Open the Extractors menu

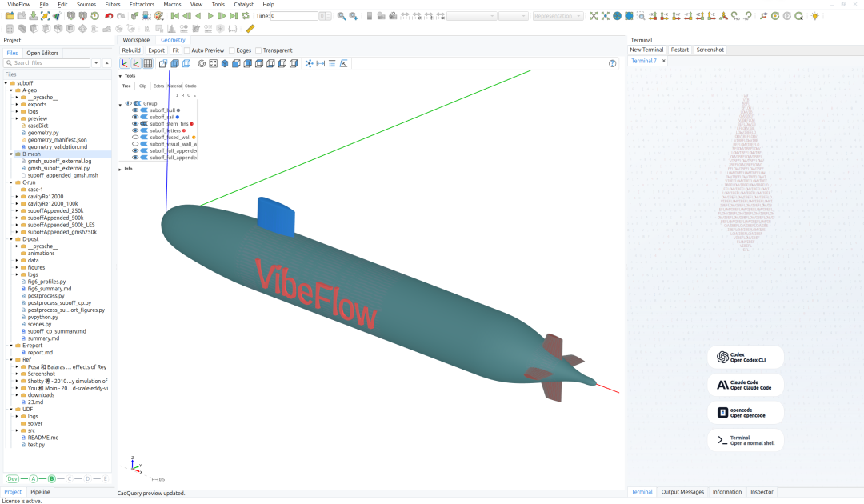click(x=142, y=5)
